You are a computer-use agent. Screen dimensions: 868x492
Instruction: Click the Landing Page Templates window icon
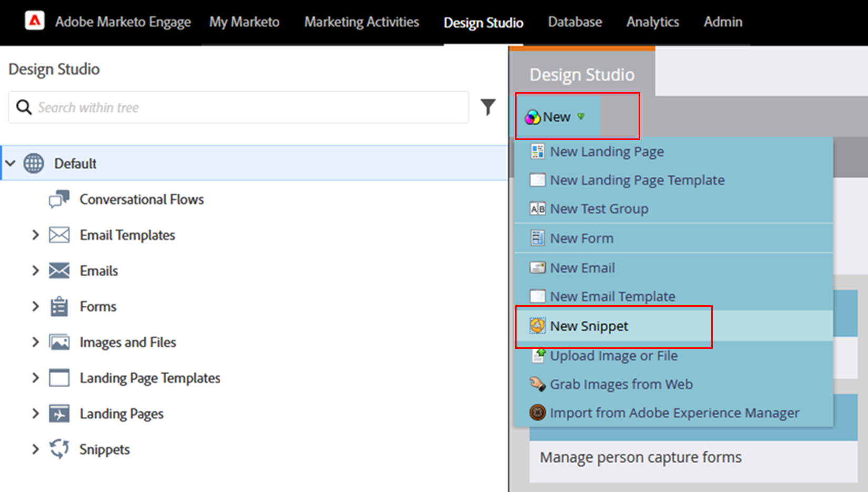(x=59, y=378)
